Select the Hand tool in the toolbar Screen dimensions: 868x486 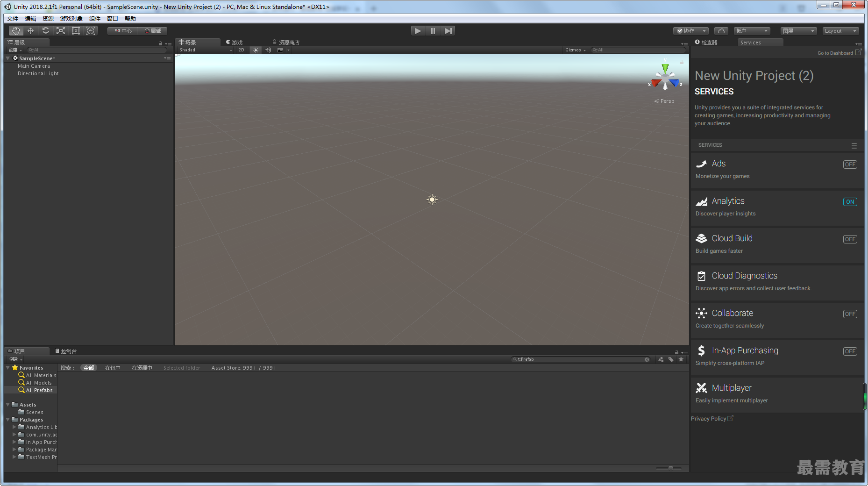tap(16, 31)
